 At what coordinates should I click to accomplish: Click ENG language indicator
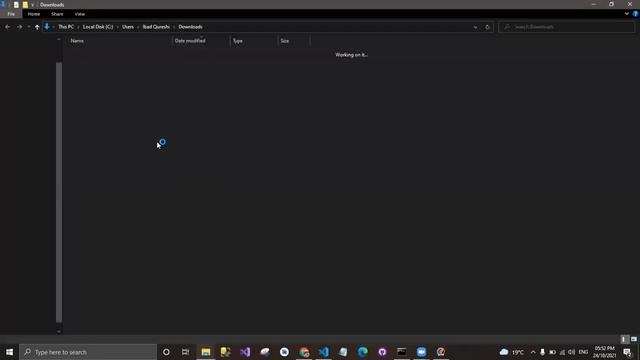point(583,352)
